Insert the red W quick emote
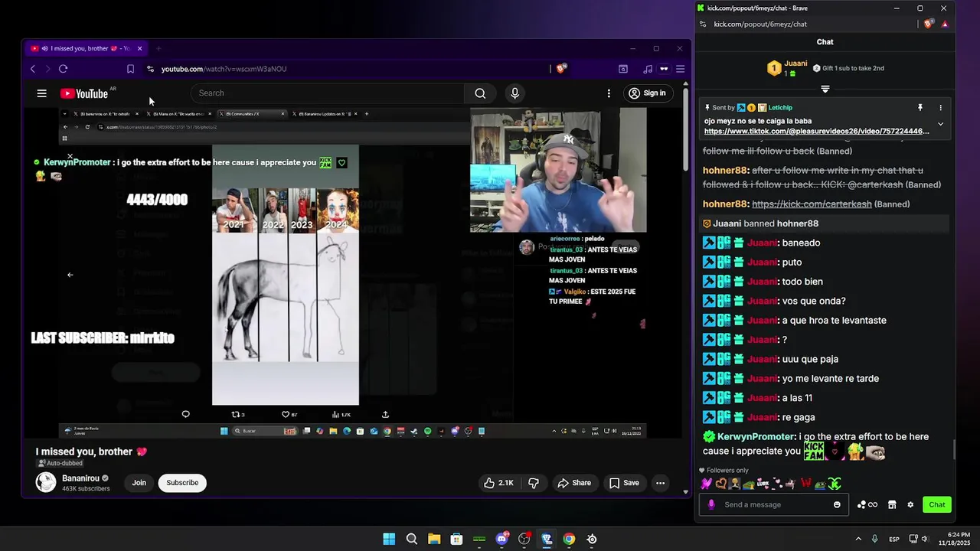This screenshot has height=551, width=980. tap(806, 484)
